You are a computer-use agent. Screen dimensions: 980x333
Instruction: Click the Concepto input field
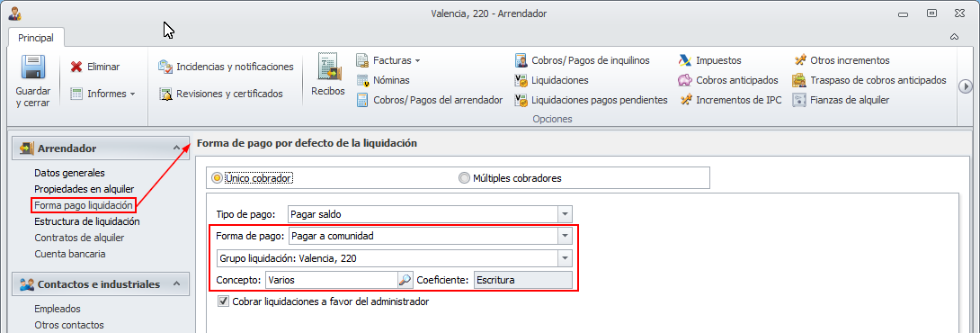(x=332, y=280)
